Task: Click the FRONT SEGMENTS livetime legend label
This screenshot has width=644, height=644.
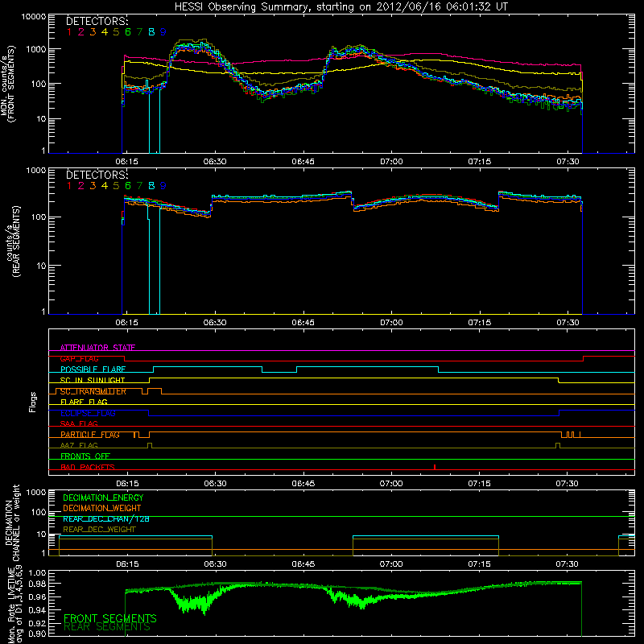Action: pyautogui.click(x=110, y=618)
